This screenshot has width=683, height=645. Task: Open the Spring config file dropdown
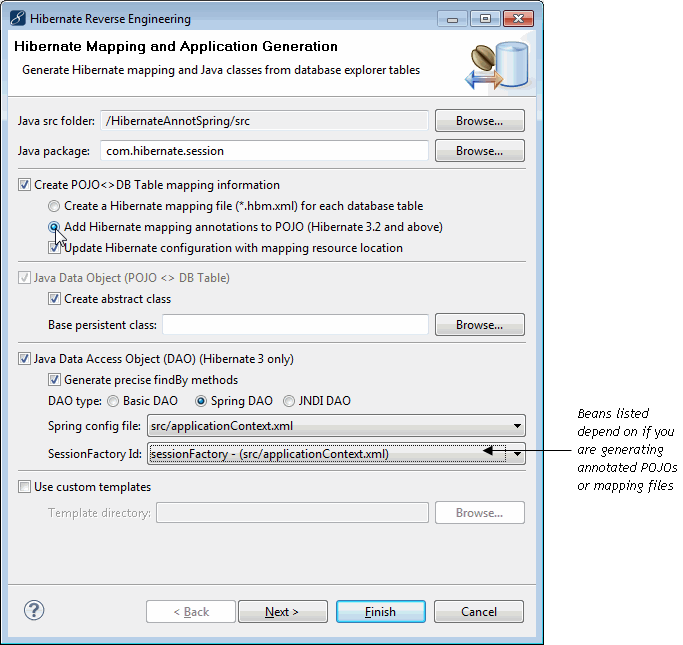(x=515, y=426)
